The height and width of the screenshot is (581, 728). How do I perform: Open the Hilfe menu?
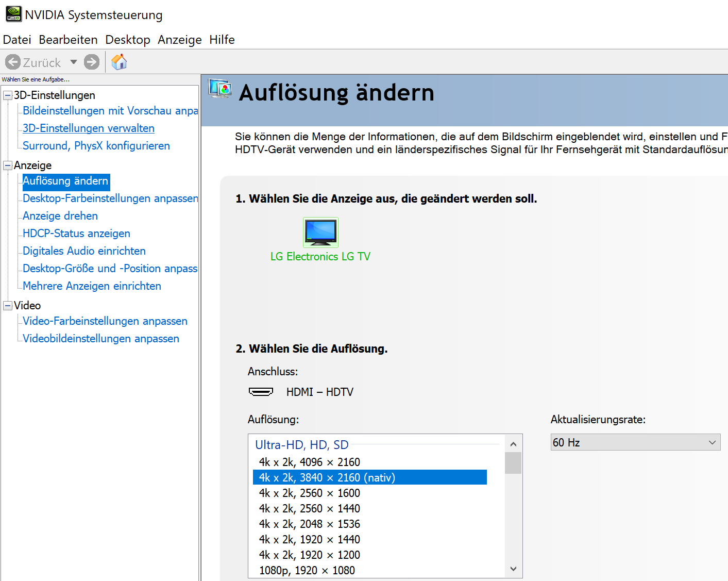click(222, 40)
